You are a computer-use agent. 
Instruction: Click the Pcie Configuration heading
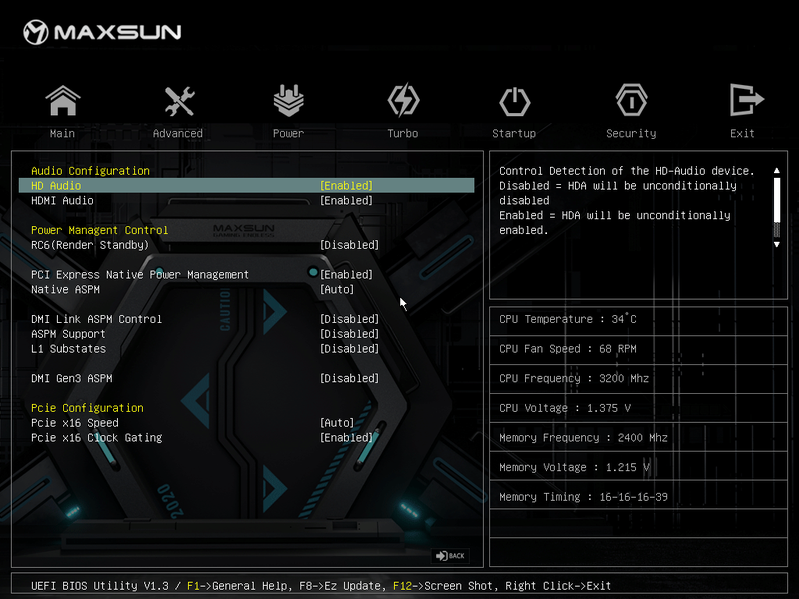[87, 408]
